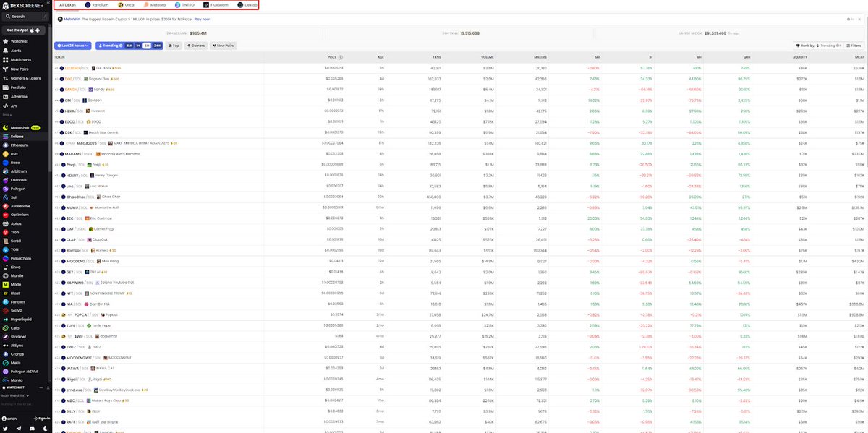Open the POPCAT/SOL token row

(460, 315)
